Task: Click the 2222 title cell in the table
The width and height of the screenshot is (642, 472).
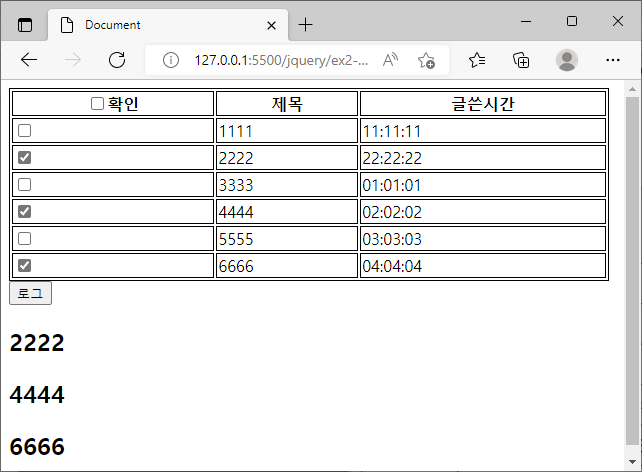Action: tap(287, 158)
